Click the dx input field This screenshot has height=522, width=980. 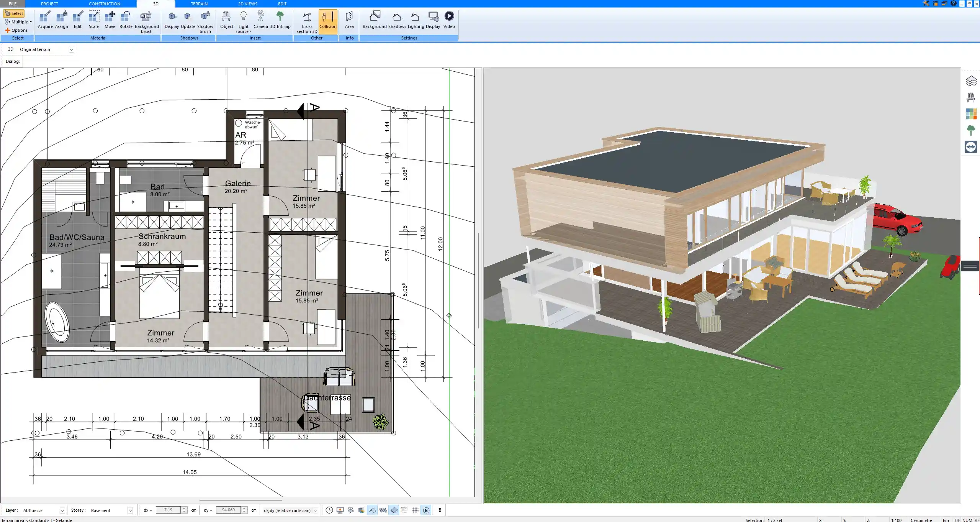168,510
